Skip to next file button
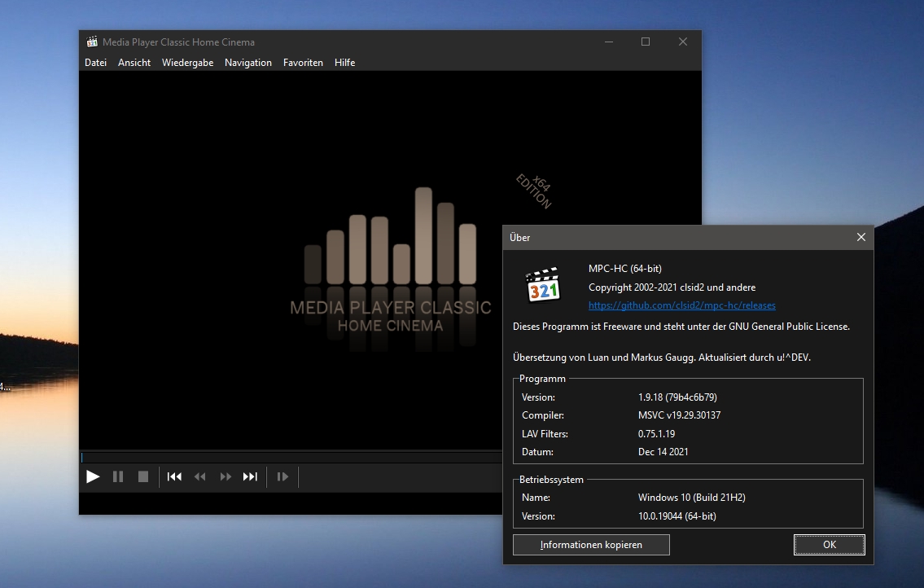Image resolution: width=924 pixels, height=588 pixels. coord(251,476)
